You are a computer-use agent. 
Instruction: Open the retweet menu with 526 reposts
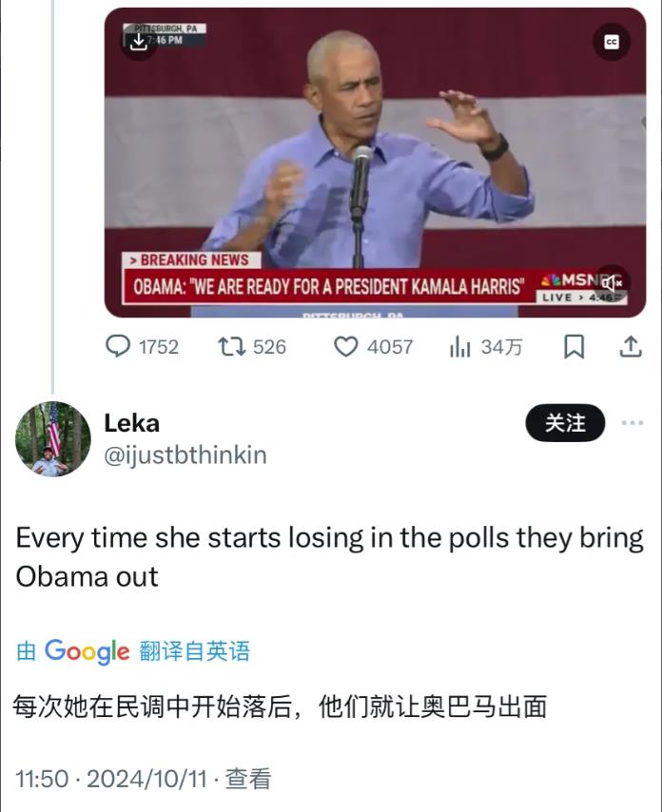click(x=231, y=347)
